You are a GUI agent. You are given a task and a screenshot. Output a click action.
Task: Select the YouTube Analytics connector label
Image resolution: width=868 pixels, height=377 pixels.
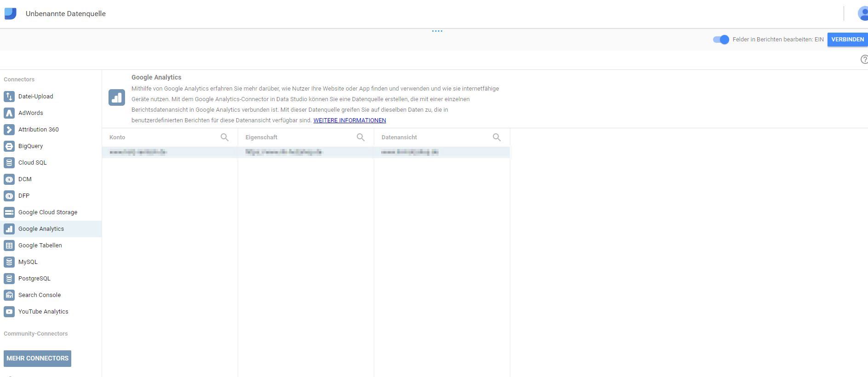(x=43, y=312)
